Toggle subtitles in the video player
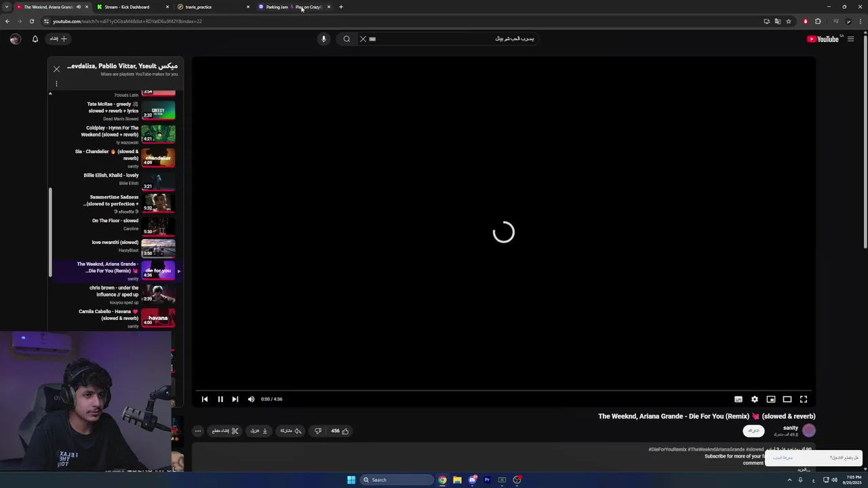This screenshot has height=488, width=868. tap(738, 399)
